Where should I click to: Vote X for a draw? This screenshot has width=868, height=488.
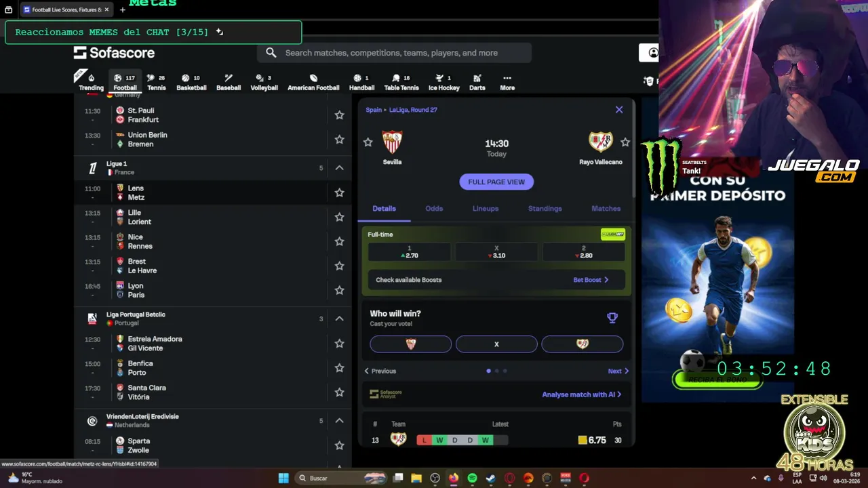pyautogui.click(x=496, y=344)
